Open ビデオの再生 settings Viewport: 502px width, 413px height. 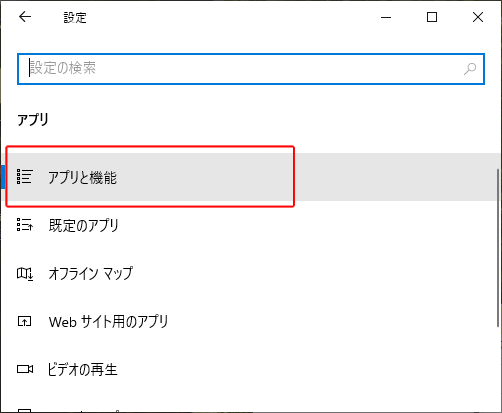click(249, 370)
